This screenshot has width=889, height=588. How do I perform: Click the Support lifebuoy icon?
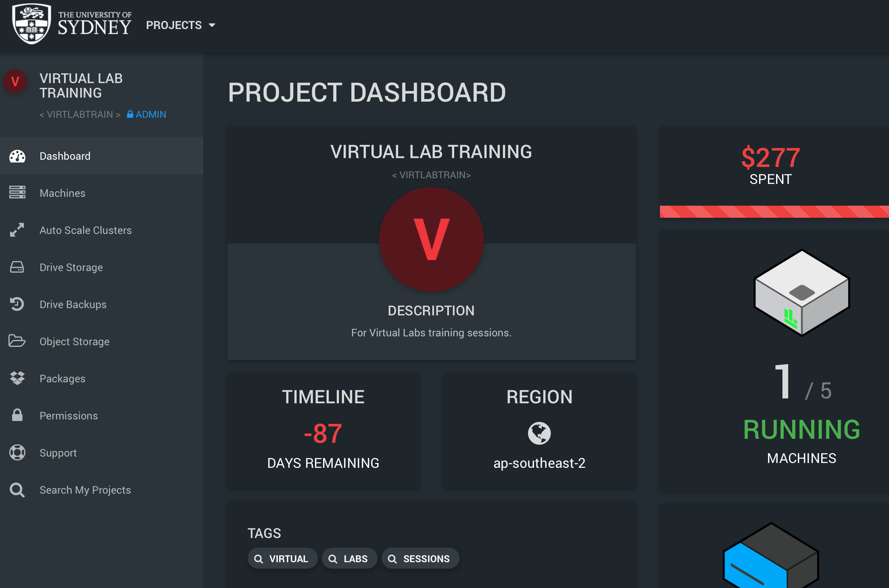click(x=17, y=452)
